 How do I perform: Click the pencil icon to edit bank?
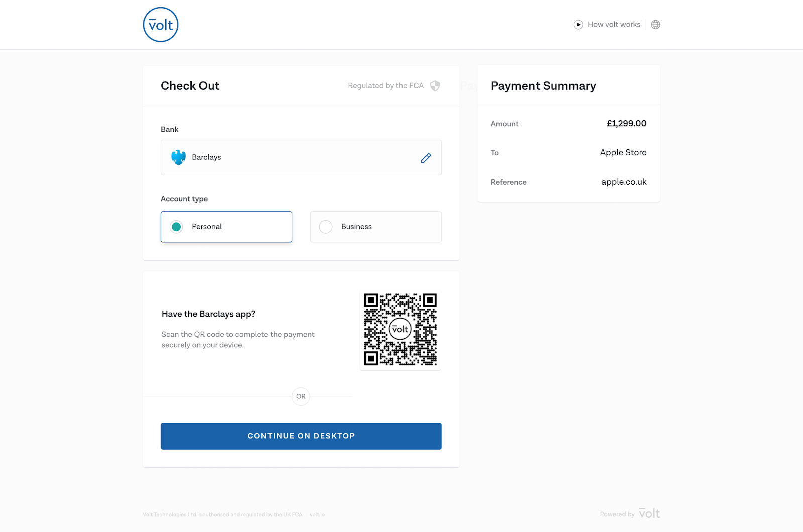coord(426,158)
